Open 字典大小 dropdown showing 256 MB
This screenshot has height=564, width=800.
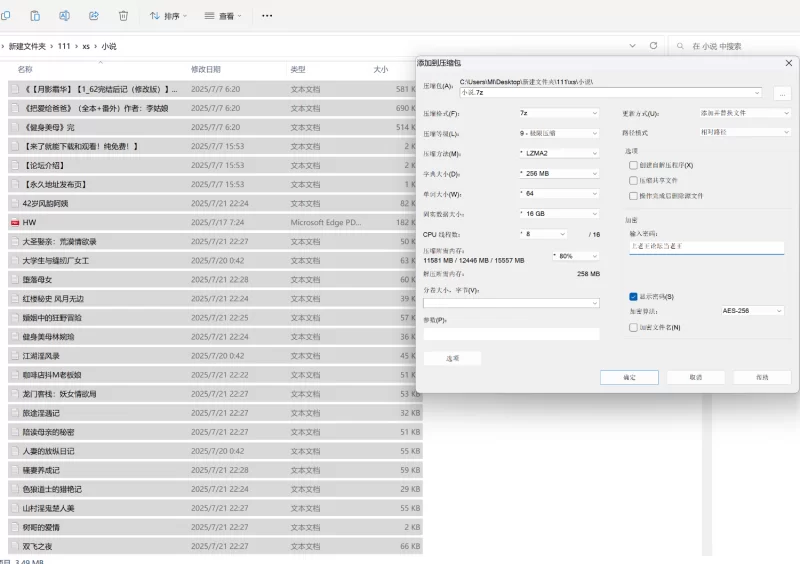point(559,174)
